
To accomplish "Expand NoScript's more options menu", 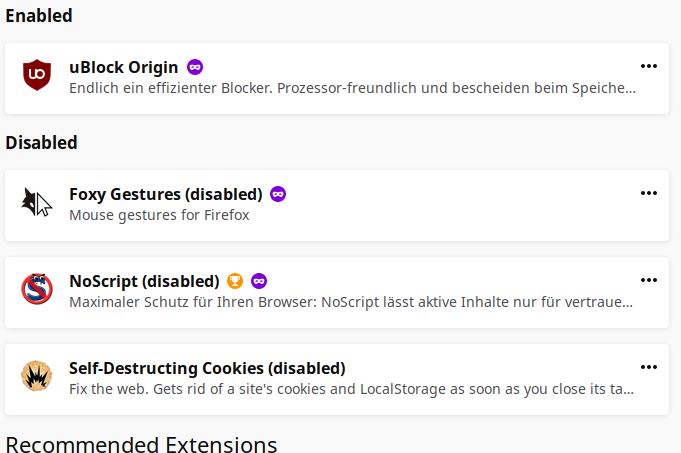I will (649, 280).
